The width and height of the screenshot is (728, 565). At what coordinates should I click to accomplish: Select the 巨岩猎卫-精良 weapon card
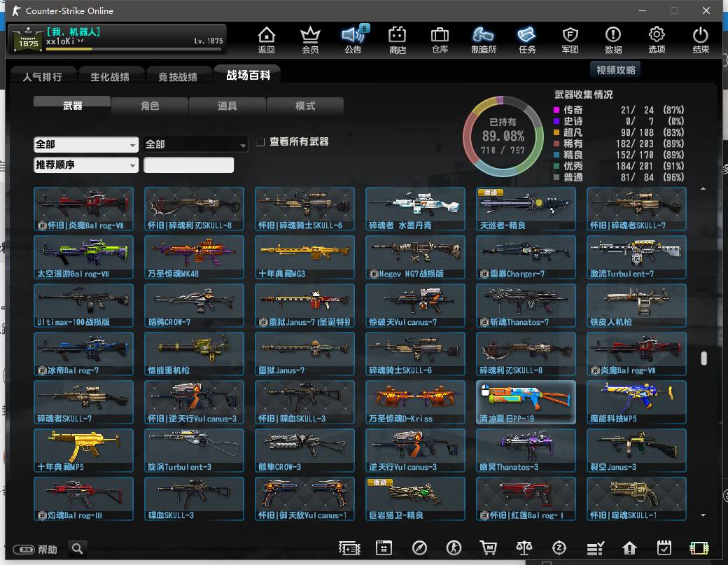[415, 498]
